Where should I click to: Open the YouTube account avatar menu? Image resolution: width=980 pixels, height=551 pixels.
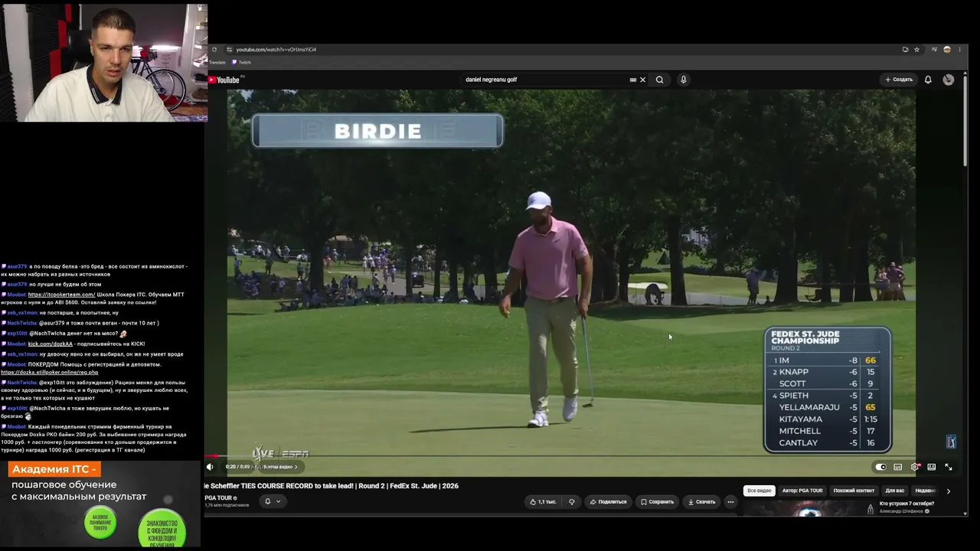tap(949, 80)
